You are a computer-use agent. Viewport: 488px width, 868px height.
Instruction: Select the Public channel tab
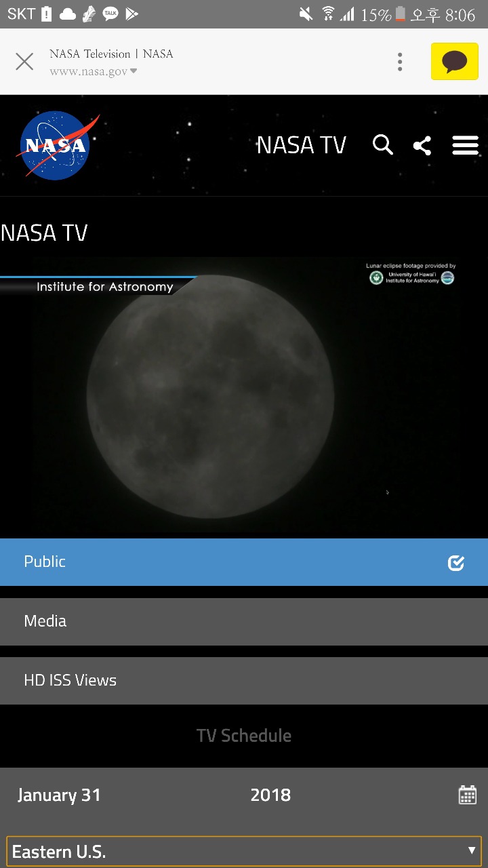(244, 562)
